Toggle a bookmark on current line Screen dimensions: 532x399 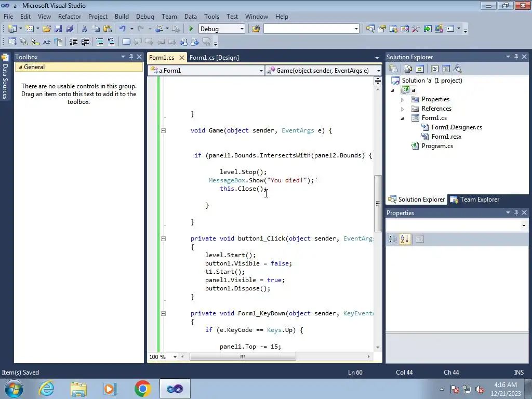click(x=126, y=42)
